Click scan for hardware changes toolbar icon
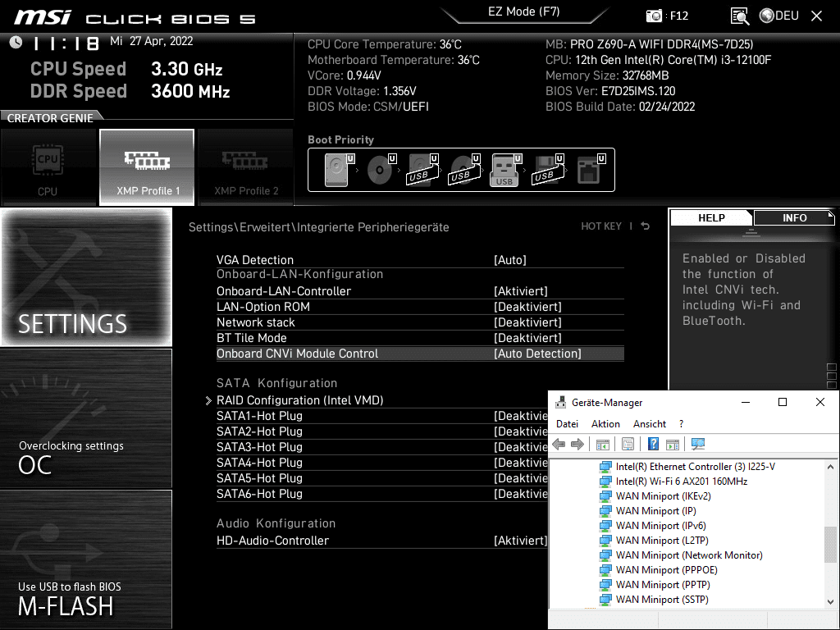 [698, 444]
